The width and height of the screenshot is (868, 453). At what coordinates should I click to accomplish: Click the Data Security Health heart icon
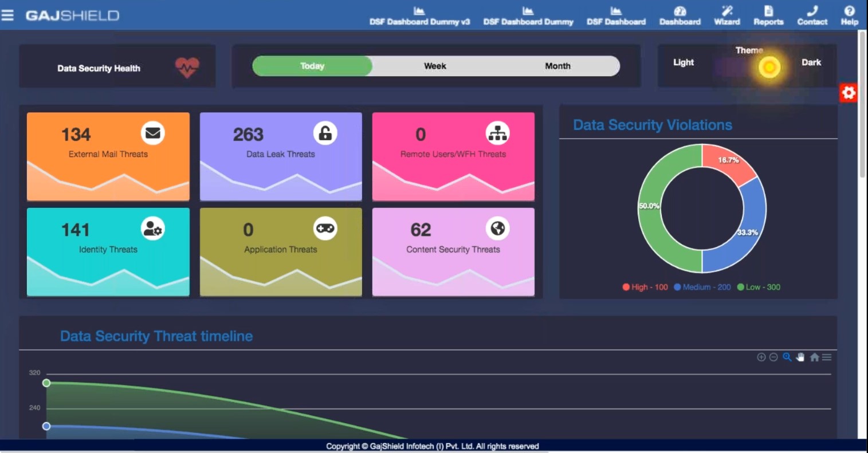(187, 68)
